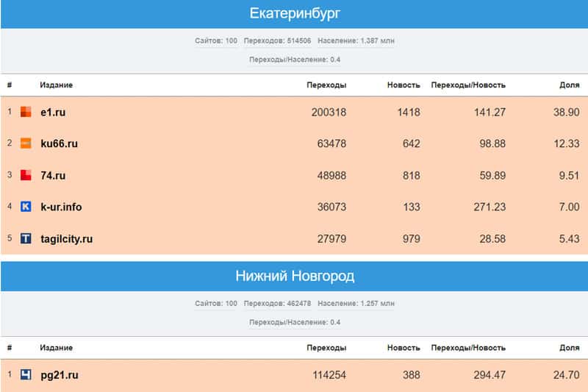Open the e1.ru publication link
This screenshot has height=392, width=588.
point(53,113)
